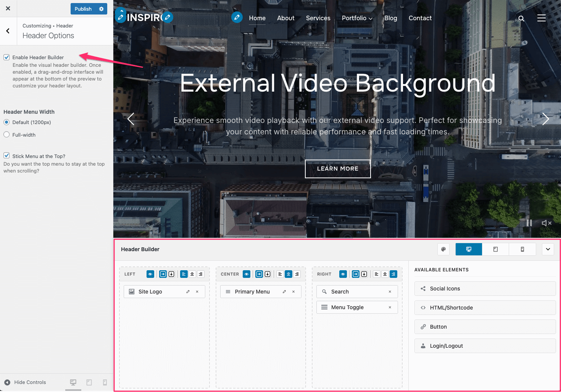
Task: Toggle Right column visibility eye
Action: click(x=343, y=274)
